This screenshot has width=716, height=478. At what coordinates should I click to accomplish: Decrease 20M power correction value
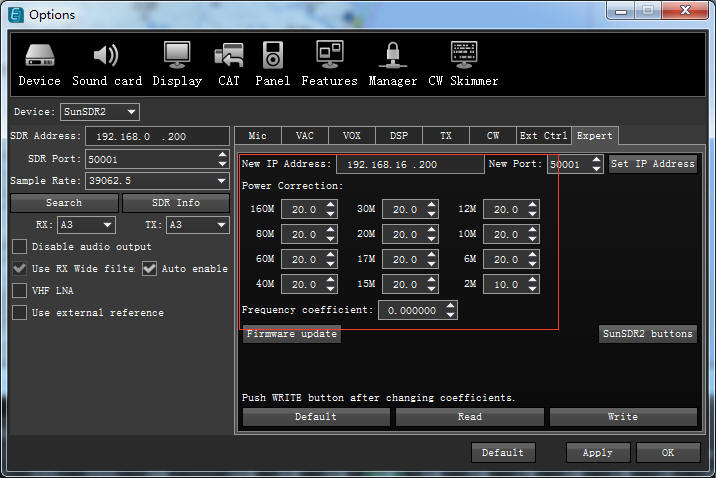pos(432,239)
